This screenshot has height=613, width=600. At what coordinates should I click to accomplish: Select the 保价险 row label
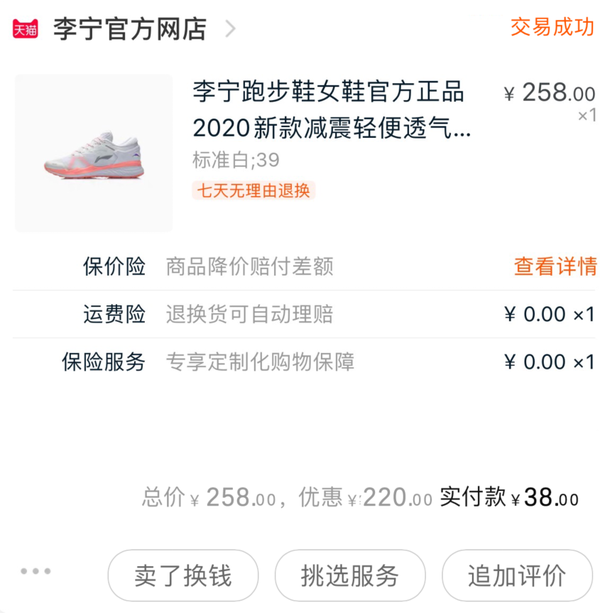point(114,266)
